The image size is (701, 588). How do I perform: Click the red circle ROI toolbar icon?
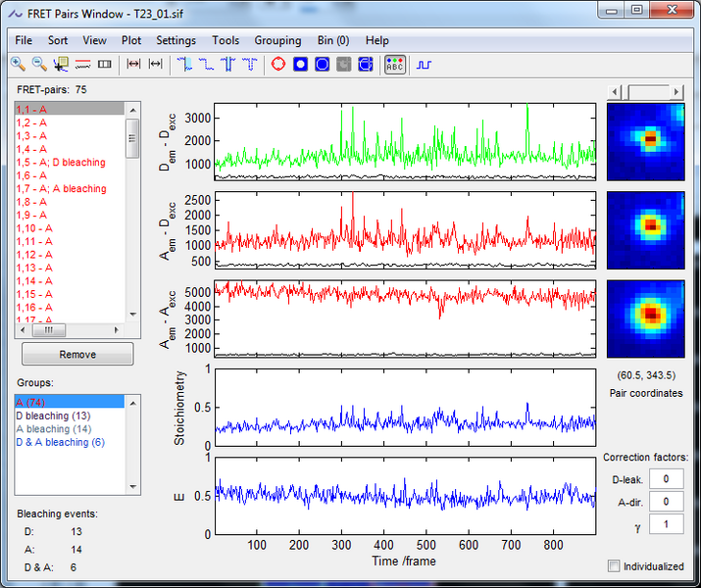[x=278, y=64]
